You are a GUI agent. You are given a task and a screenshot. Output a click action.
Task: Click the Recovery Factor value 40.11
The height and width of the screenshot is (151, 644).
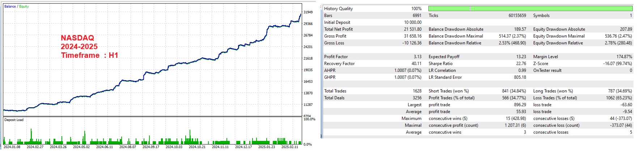417,64
